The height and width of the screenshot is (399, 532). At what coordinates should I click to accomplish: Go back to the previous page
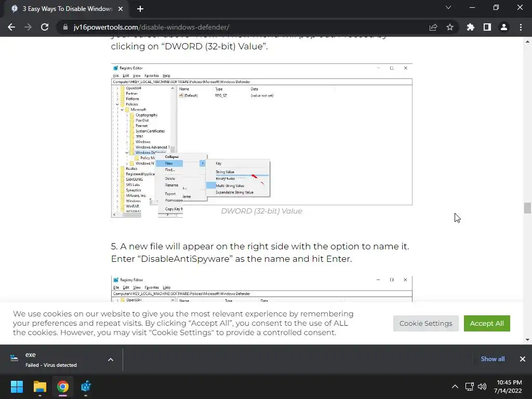11,27
